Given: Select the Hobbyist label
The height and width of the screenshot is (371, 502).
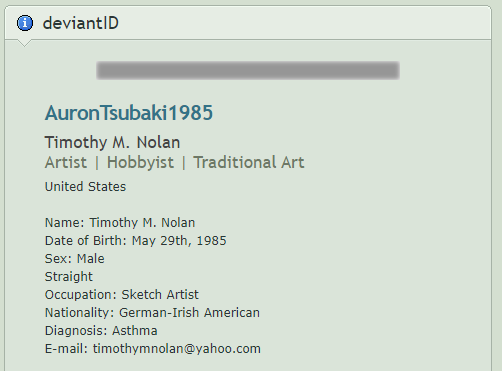Looking at the screenshot, I should [140, 163].
